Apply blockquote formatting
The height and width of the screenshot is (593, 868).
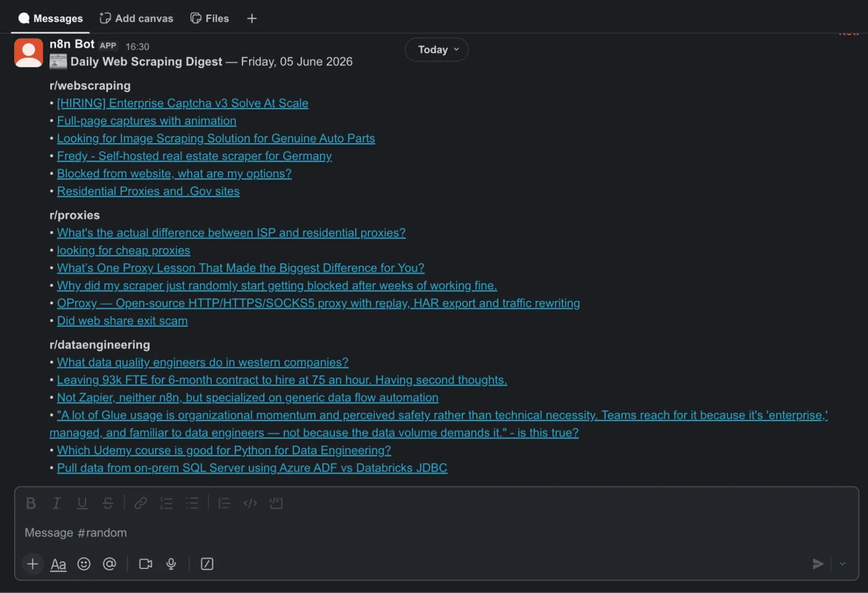click(x=224, y=503)
